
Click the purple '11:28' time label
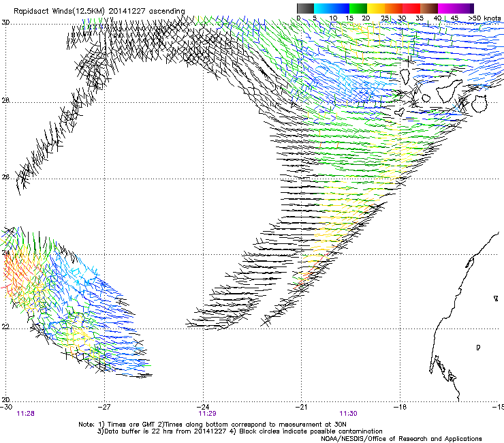click(25, 414)
